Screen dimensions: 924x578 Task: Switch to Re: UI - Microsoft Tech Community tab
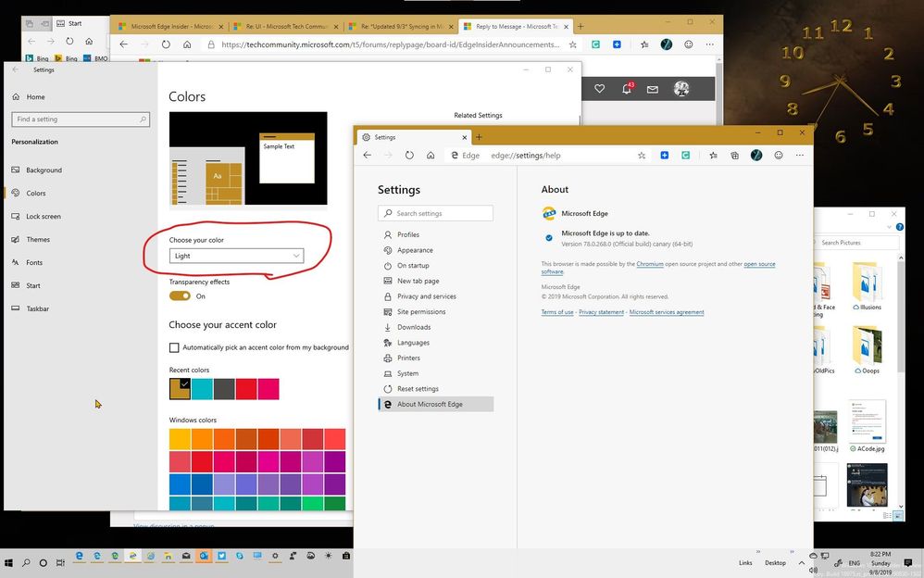click(286, 26)
